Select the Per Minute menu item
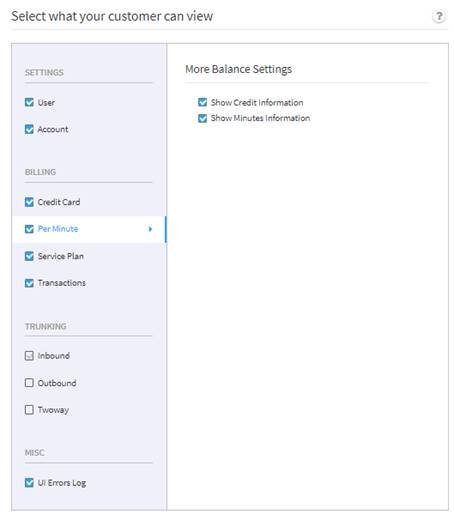The image size is (454, 520). [89, 229]
